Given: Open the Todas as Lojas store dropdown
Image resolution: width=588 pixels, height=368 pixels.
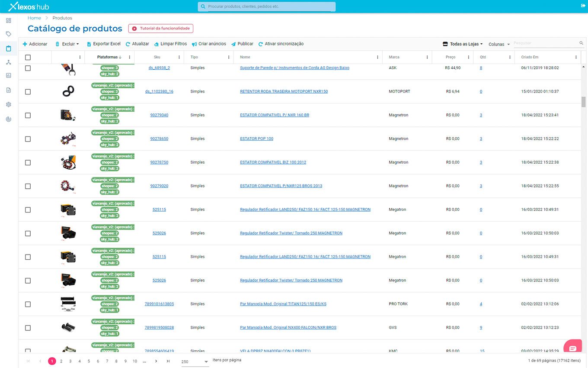Looking at the screenshot, I should (463, 44).
